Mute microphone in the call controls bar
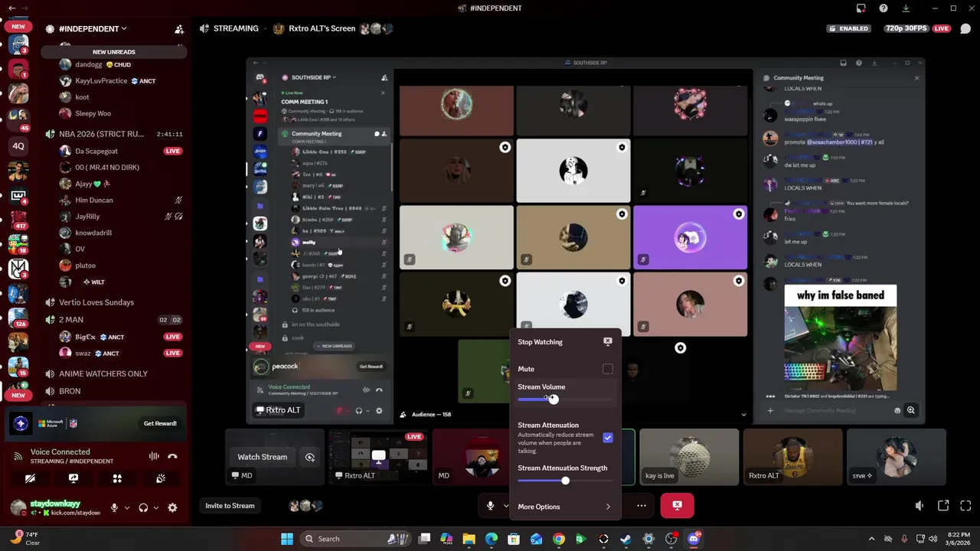 coord(491,505)
